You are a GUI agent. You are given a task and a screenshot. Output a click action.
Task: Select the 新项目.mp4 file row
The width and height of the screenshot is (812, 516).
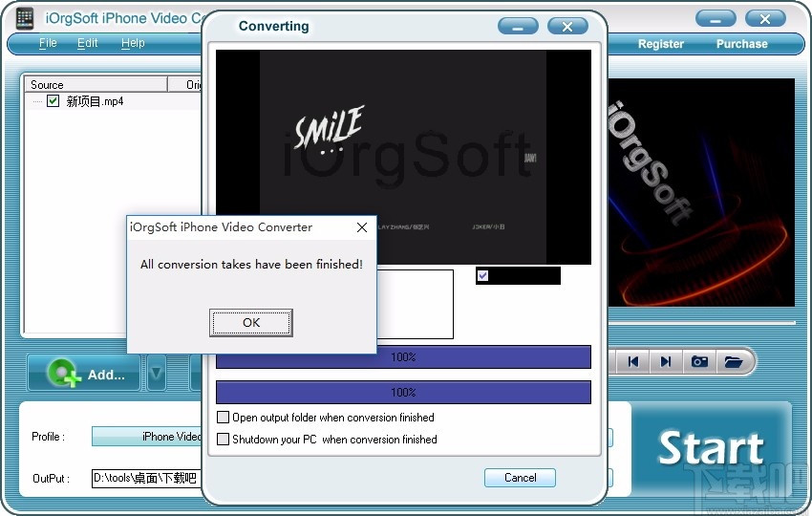pyautogui.click(x=113, y=101)
